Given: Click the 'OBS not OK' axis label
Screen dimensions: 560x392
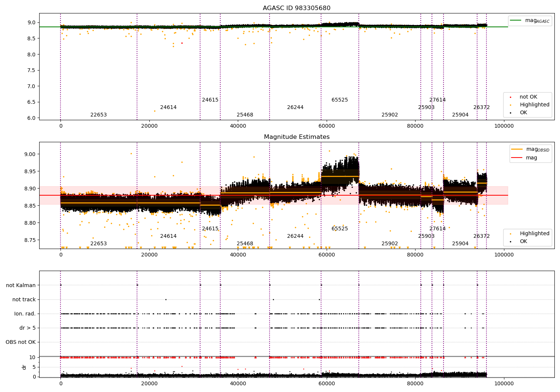Looking at the screenshot, I should (21, 342).
